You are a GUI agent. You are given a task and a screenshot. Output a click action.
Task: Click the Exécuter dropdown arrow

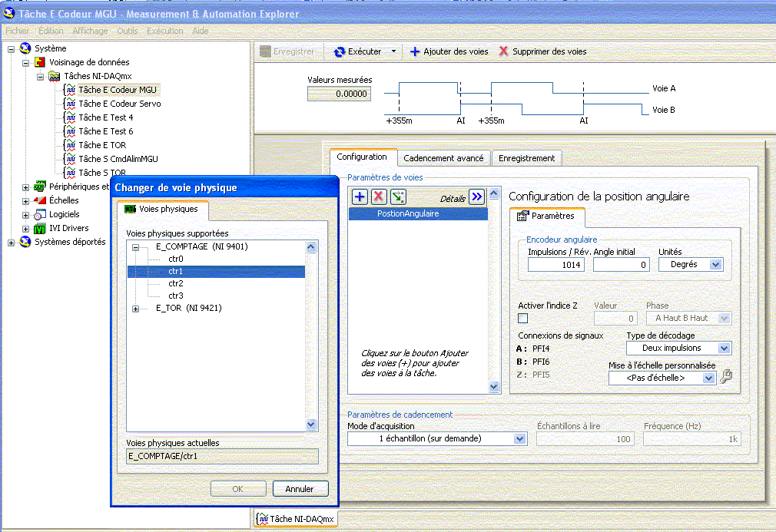(394, 51)
